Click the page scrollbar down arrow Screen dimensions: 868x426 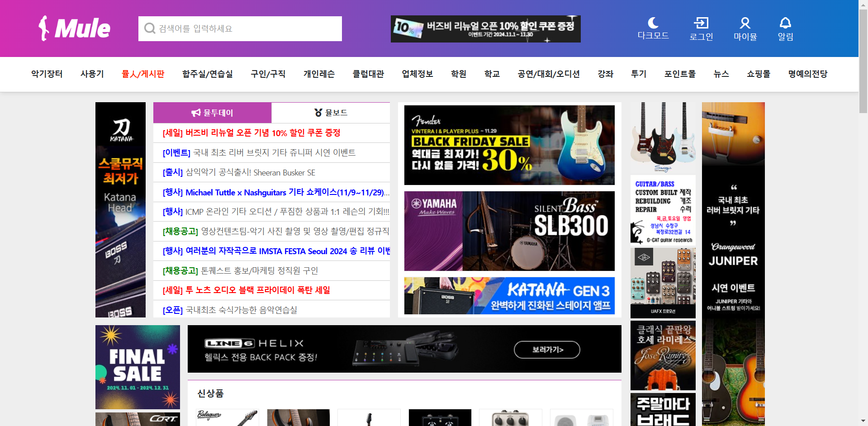point(863,421)
